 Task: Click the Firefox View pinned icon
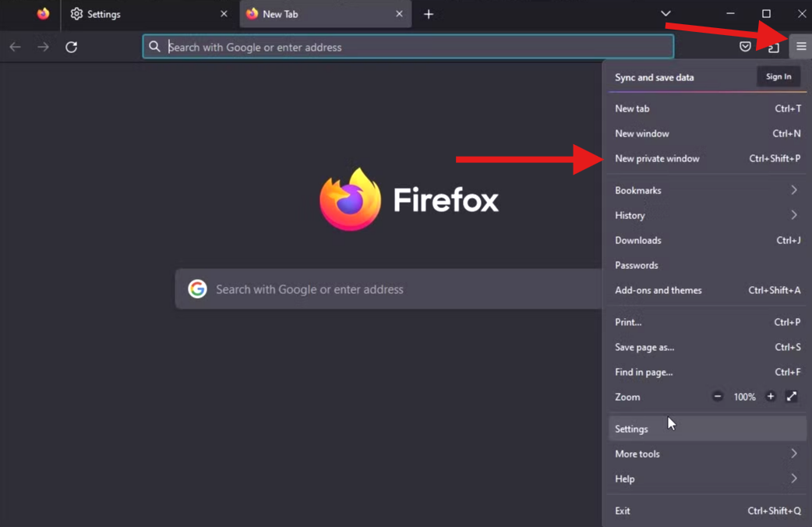[x=43, y=14]
